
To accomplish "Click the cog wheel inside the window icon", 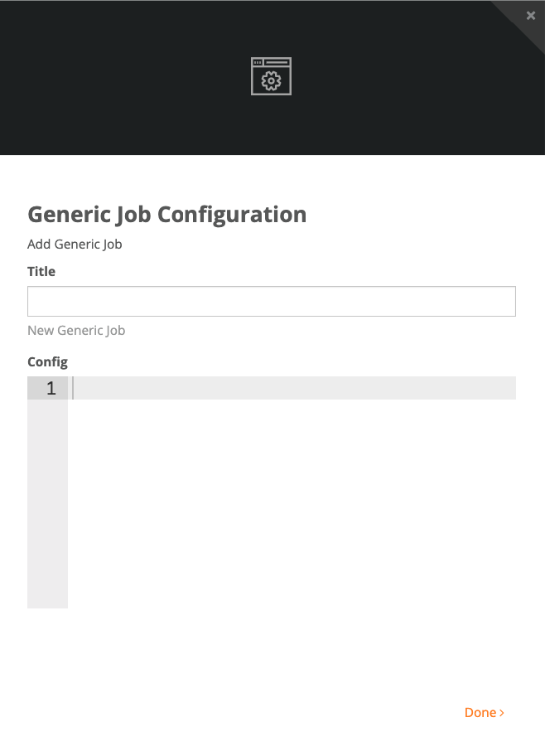I will point(272,80).
